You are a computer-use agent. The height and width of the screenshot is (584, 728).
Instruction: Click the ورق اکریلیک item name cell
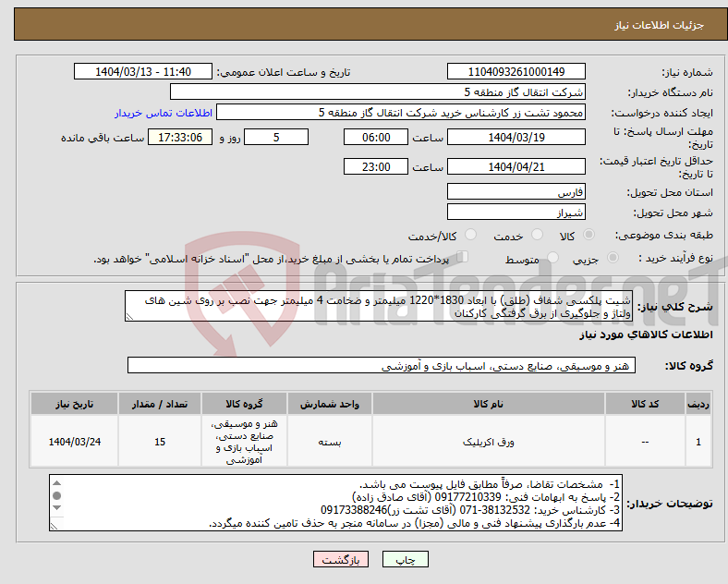pyautogui.click(x=489, y=442)
